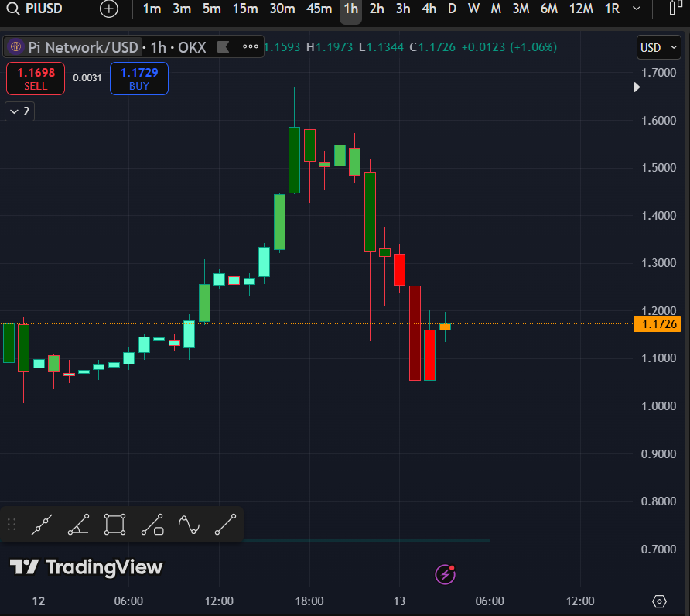The height and width of the screenshot is (616, 690).
Task: Click the 1.1726 current price label
Action: (658, 324)
